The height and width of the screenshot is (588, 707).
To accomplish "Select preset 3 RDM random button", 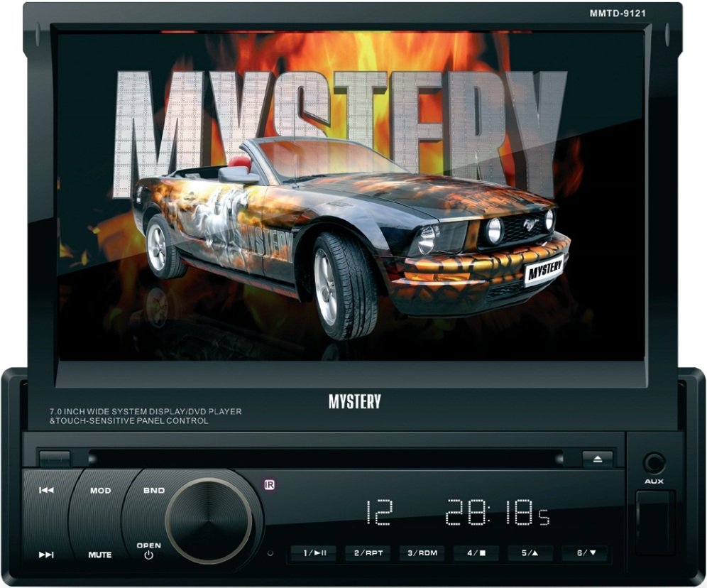I will pos(422,553).
